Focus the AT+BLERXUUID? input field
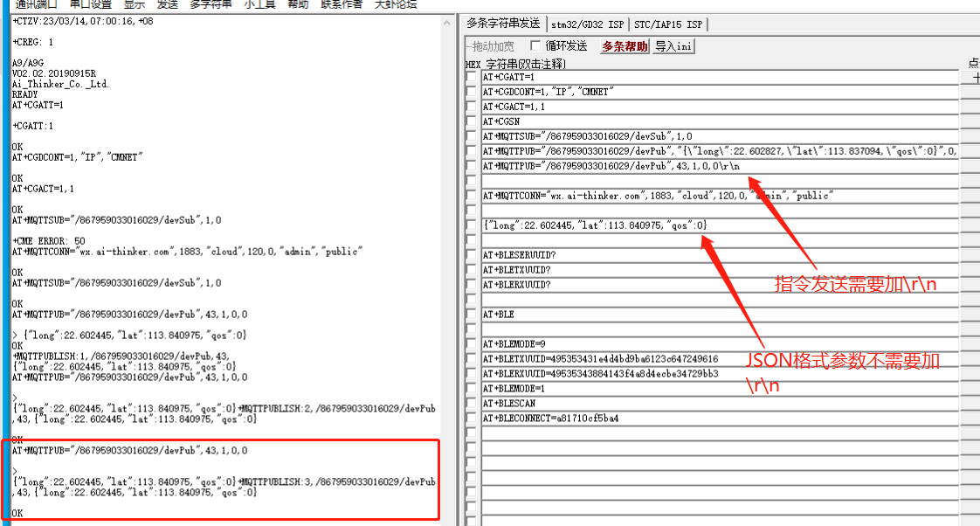 tap(720, 285)
